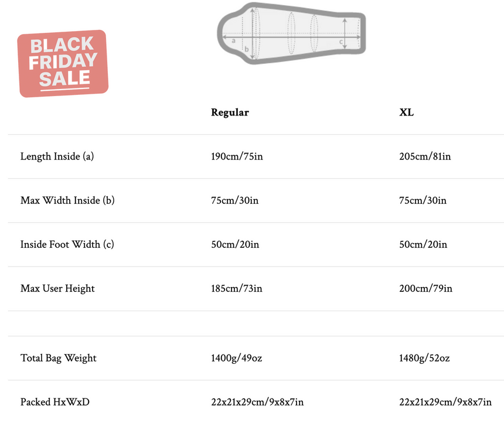
Task: Click the 1480g/52oz XL weight value
Action: tap(424, 358)
